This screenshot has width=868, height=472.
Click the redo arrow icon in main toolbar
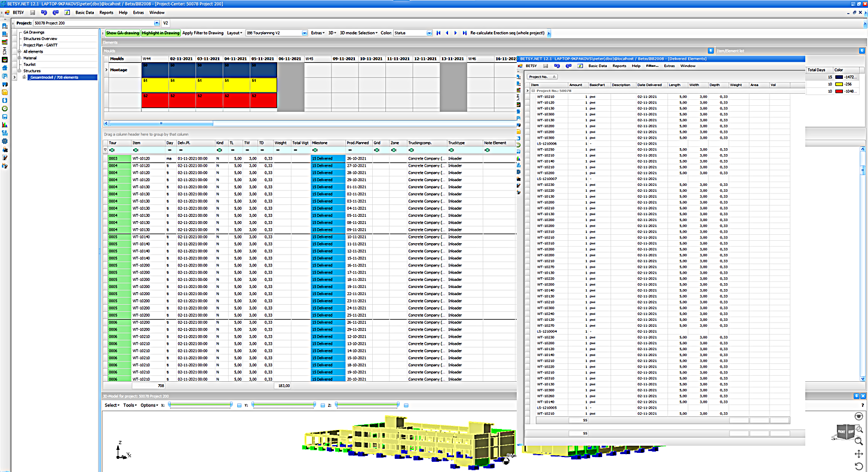(56, 13)
